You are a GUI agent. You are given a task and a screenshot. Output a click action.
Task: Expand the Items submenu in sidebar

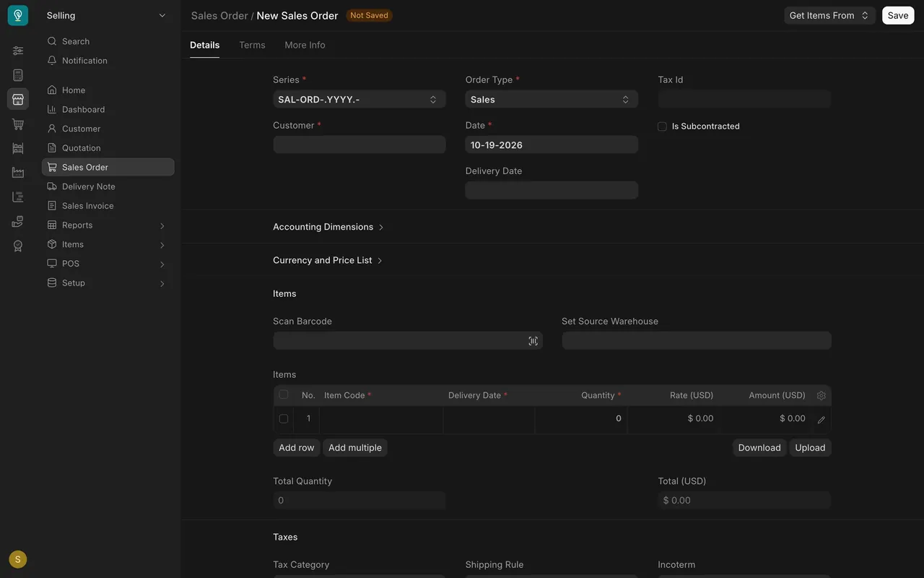pyautogui.click(x=108, y=244)
